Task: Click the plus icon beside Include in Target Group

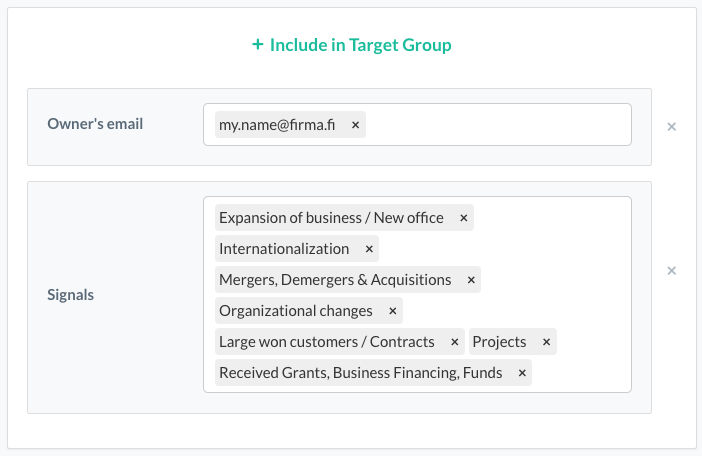Action: pos(257,45)
